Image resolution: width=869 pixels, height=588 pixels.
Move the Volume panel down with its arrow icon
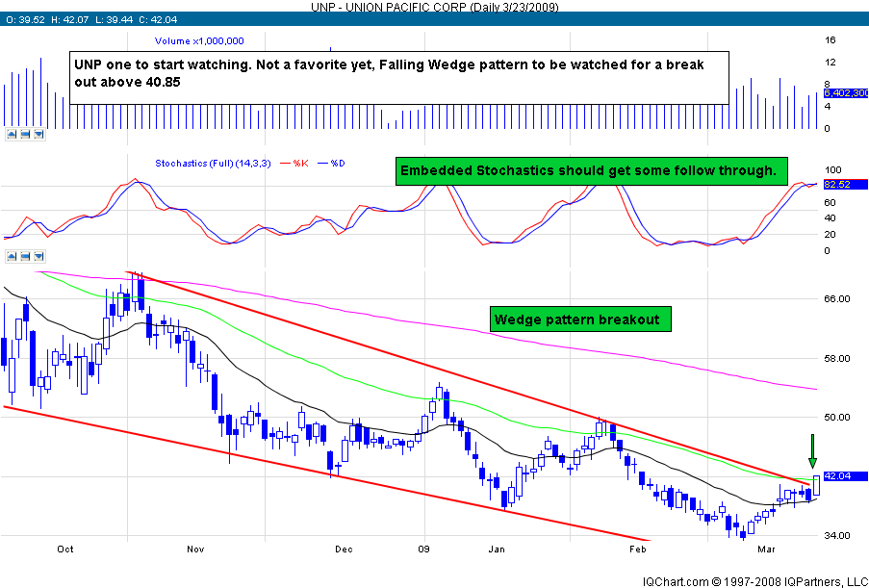tap(38, 134)
